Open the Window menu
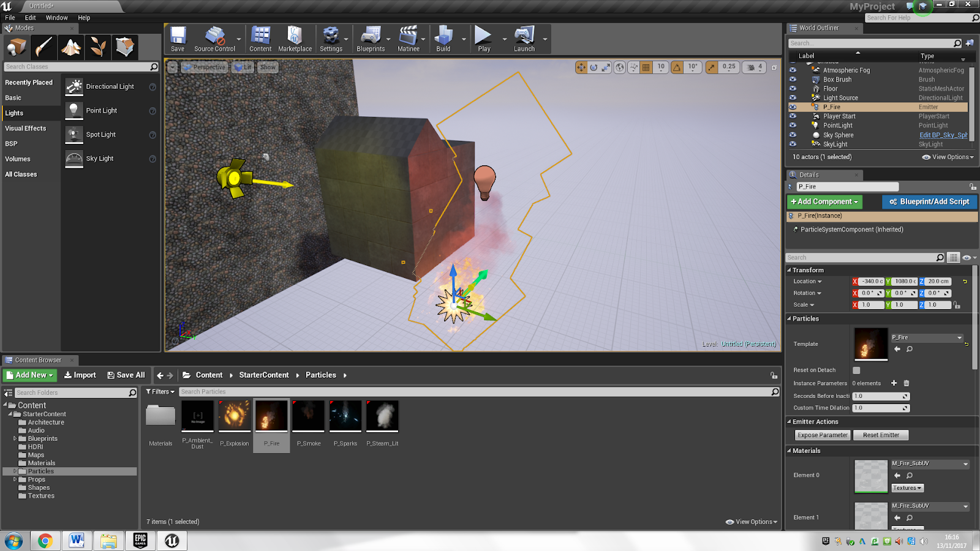 point(57,18)
